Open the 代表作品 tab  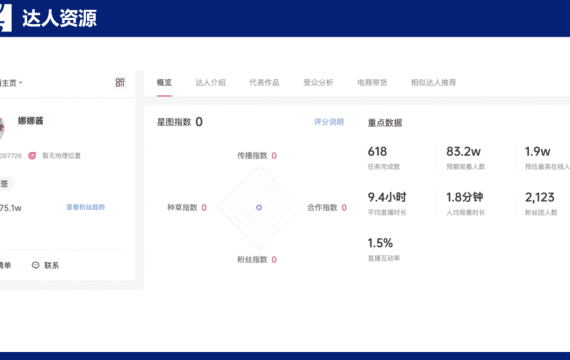click(264, 83)
